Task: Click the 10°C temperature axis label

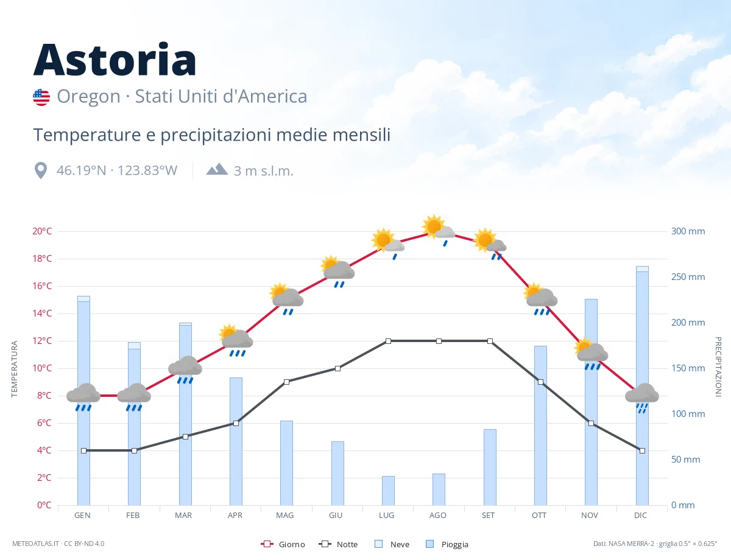Action: click(42, 368)
